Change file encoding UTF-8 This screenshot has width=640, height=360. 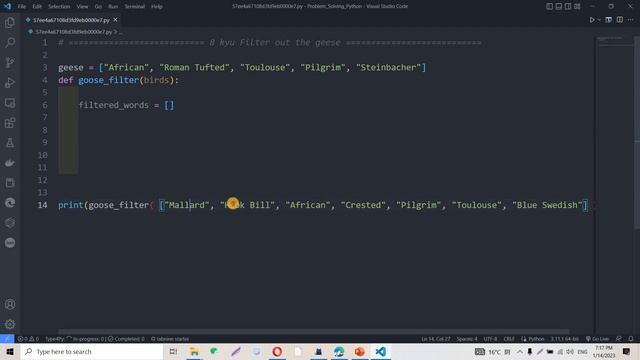click(x=490, y=339)
